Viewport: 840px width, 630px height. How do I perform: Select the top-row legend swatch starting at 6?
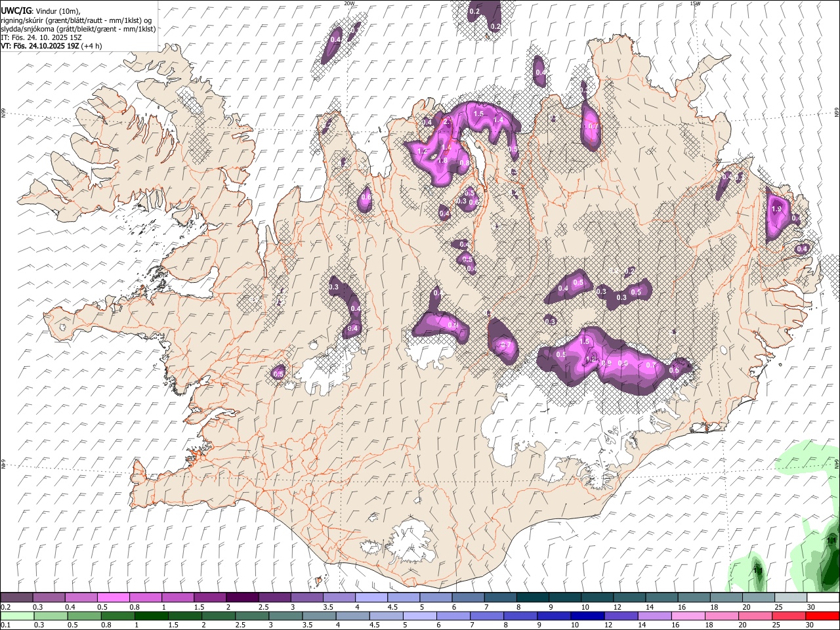pos(467,598)
